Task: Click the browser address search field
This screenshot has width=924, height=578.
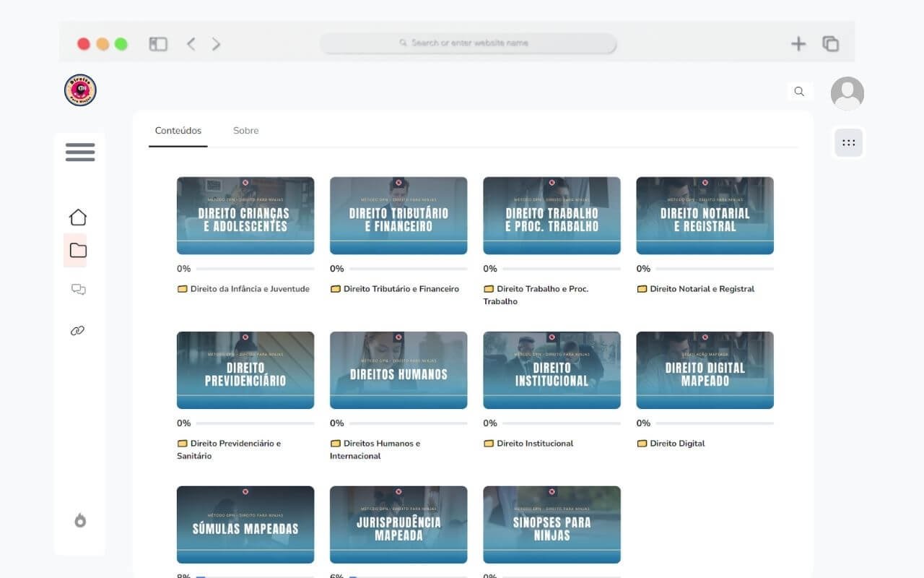Action: [468, 43]
